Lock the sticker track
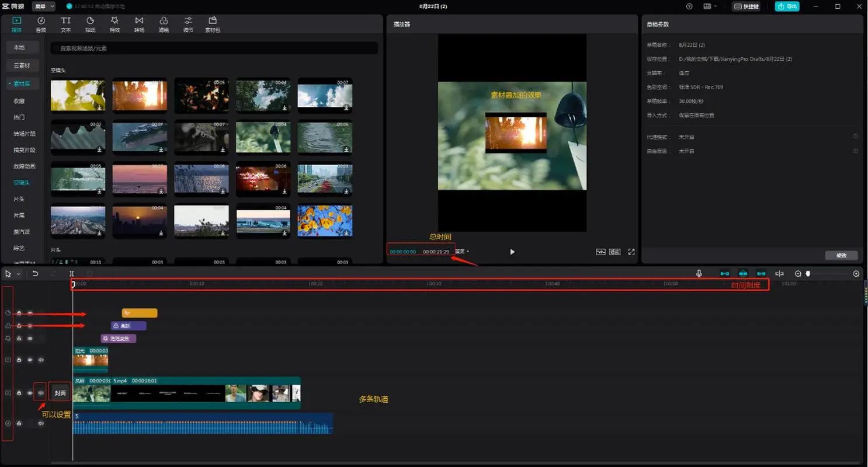 click(x=19, y=313)
